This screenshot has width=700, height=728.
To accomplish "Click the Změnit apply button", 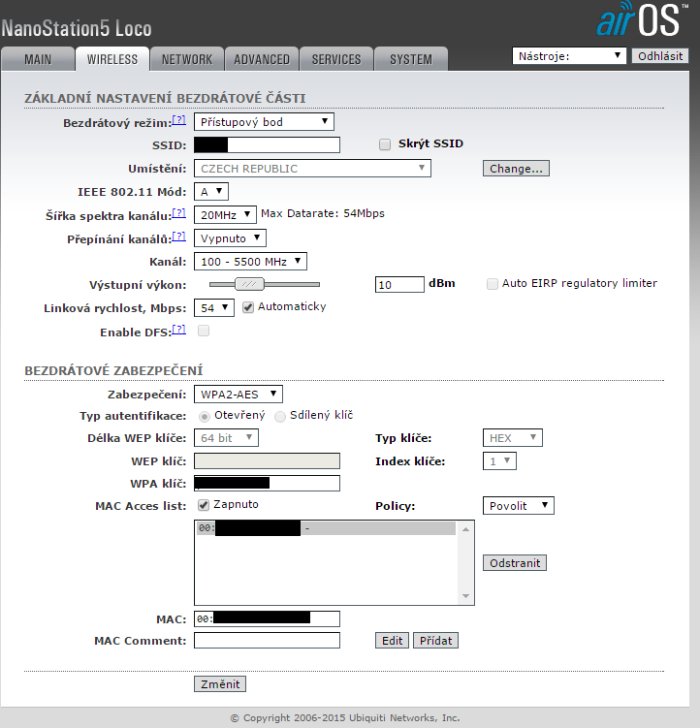I will point(220,683).
